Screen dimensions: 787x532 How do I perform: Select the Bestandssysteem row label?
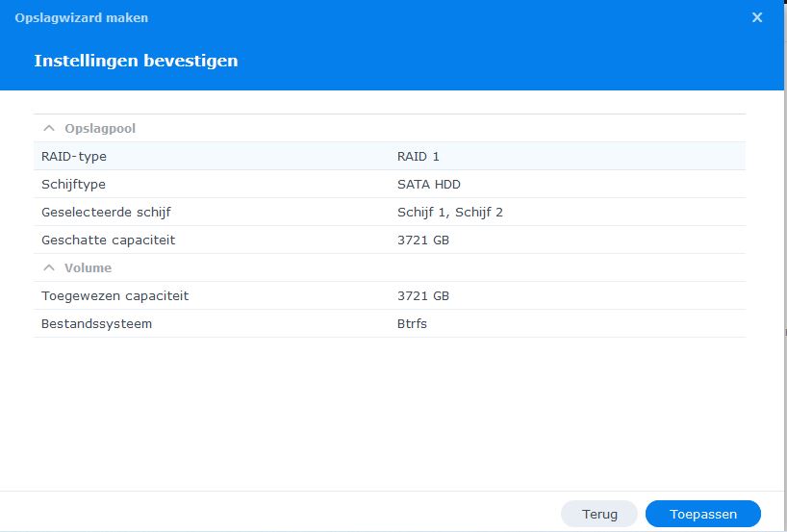[96, 323]
